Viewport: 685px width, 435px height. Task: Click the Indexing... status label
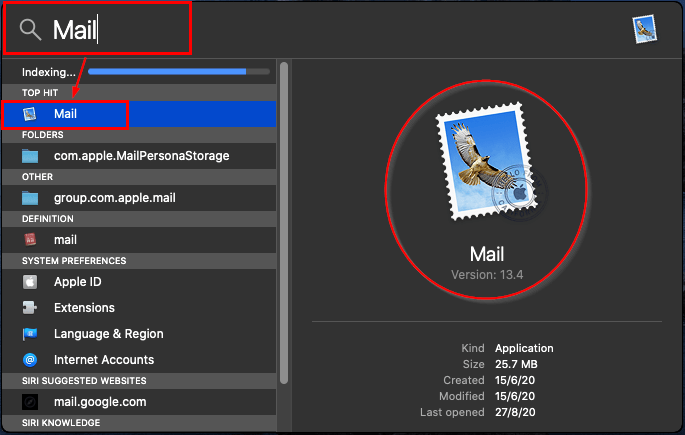48,72
